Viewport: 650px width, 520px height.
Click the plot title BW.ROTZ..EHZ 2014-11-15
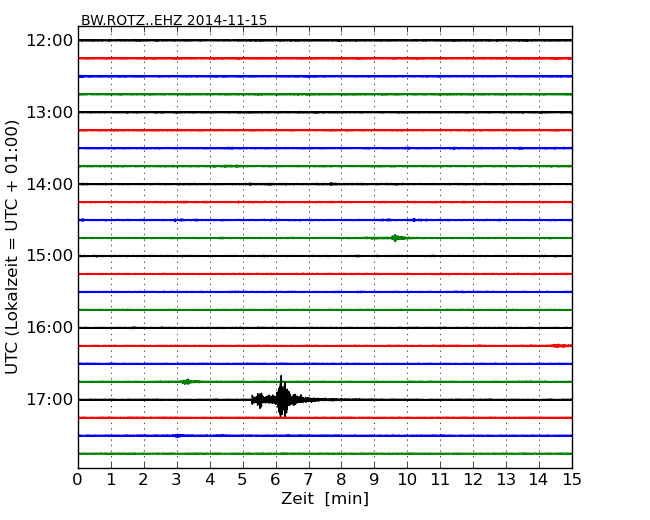[174, 20]
